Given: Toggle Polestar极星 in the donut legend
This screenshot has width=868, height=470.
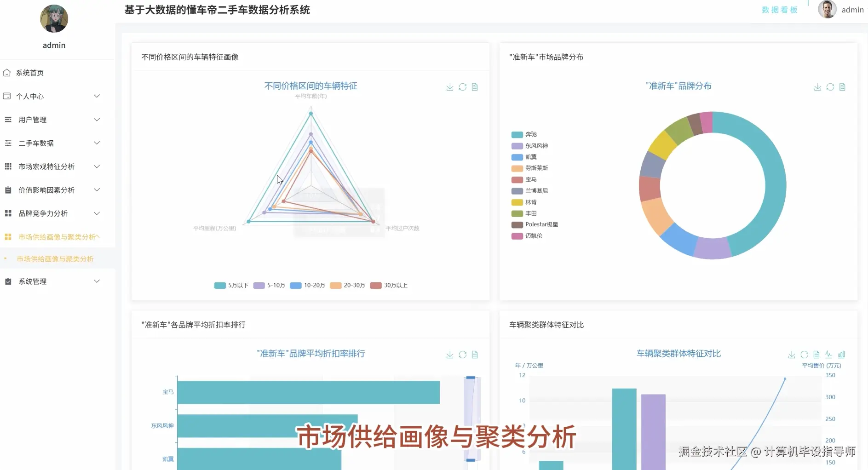Looking at the screenshot, I should tap(535, 225).
